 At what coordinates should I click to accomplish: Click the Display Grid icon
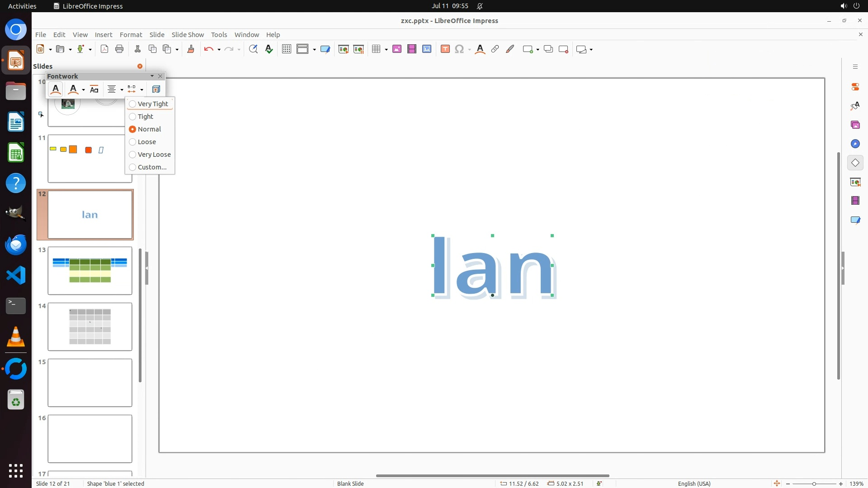286,49
